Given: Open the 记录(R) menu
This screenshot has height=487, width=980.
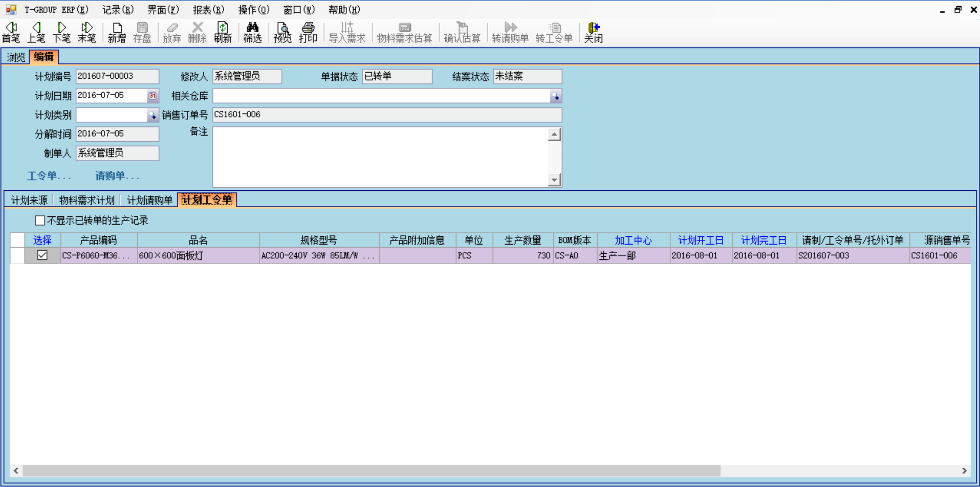Looking at the screenshot, I should tap(118, 10).
